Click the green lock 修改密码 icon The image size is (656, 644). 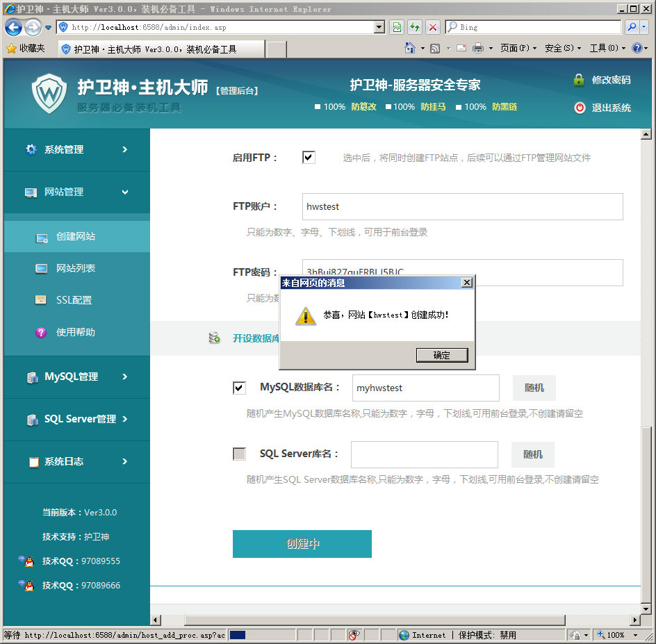click(579, 80)
